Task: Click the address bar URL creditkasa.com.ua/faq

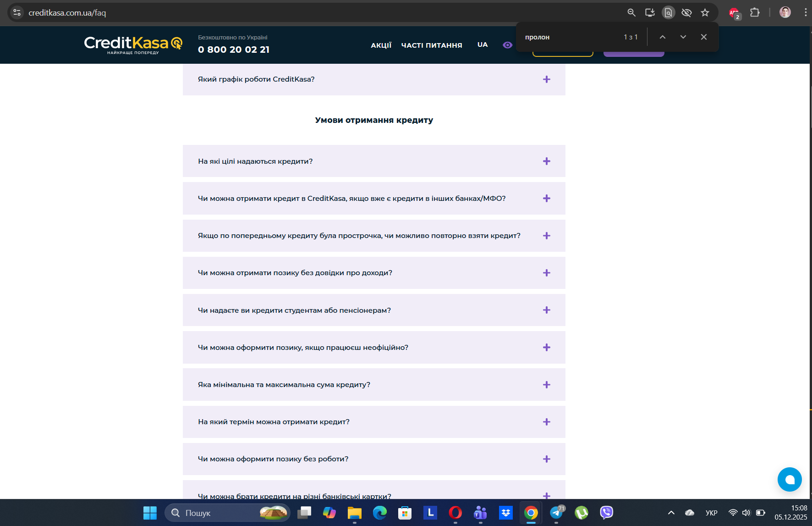Action: 67,13
